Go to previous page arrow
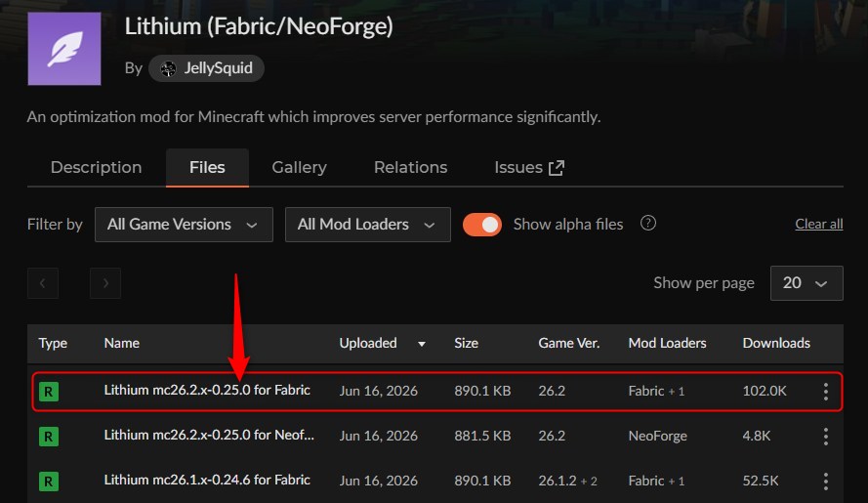 [43, 283]
